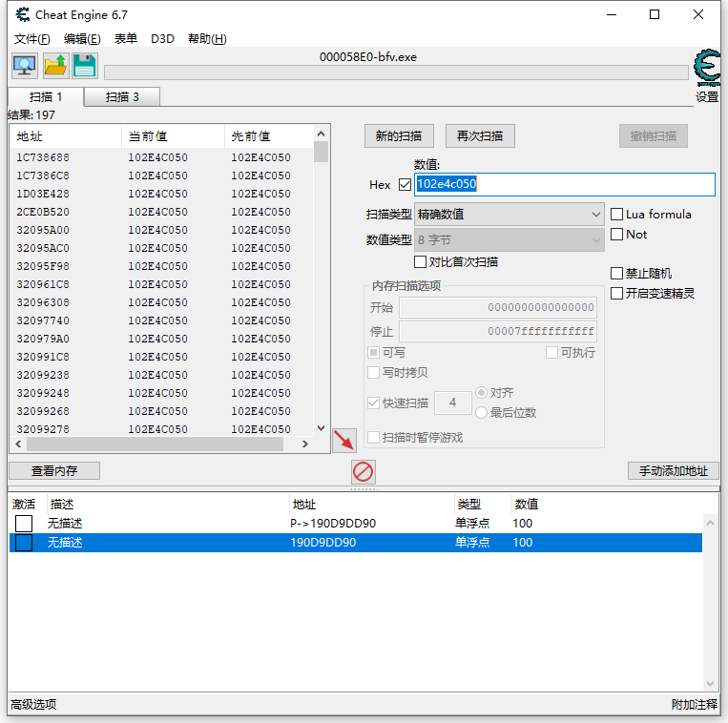Enable the Lua formula checkbox
The image size is (728, 723).
(616, 215)
